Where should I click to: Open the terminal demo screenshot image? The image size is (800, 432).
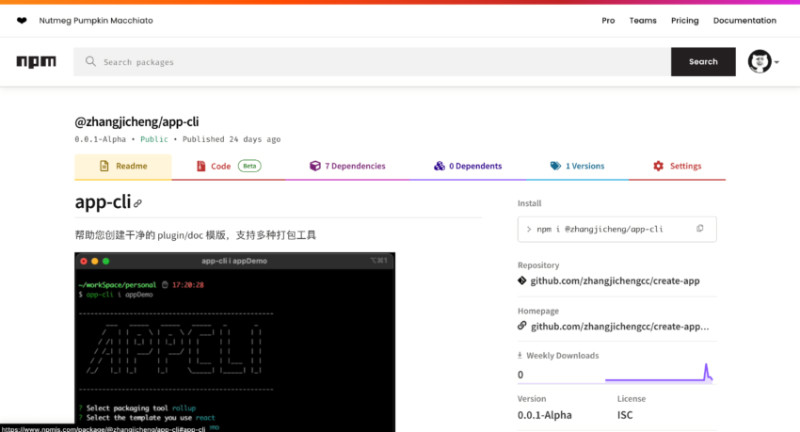tap(235, 342)
